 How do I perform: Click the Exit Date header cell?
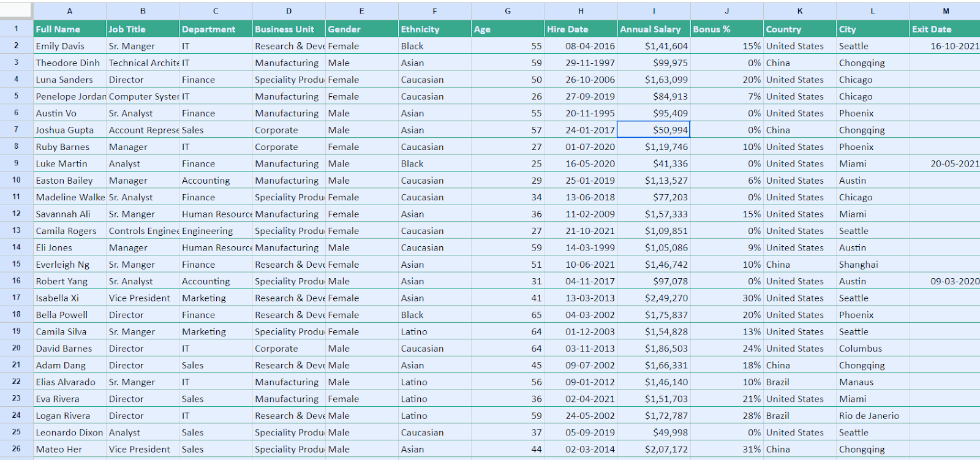(x=945, y=29)
